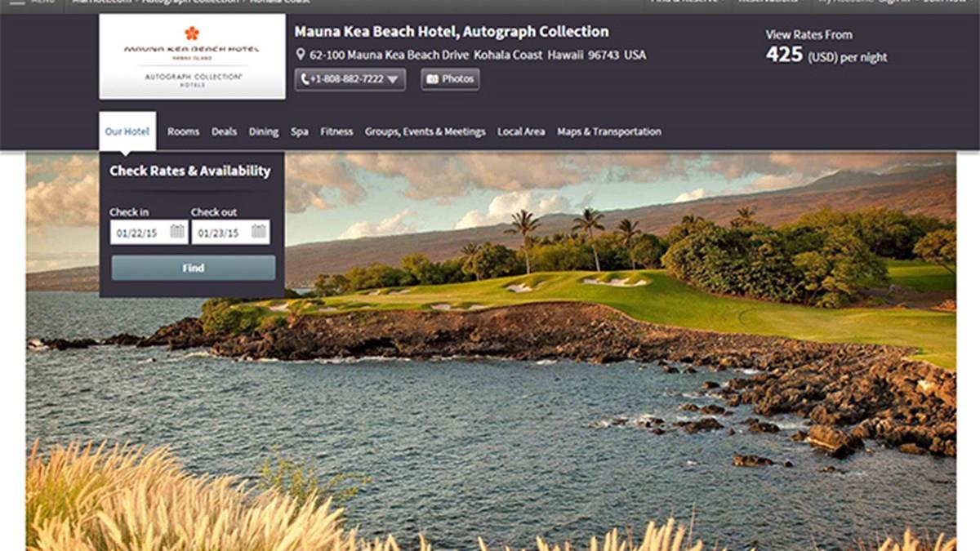
Task: Click the Check out date field
Action: point(219,233)
